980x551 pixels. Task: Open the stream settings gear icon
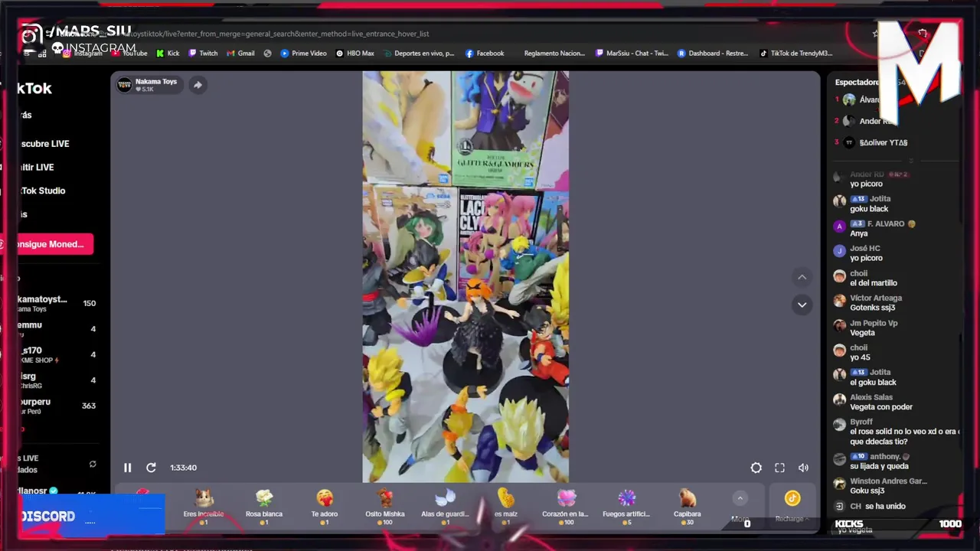756,468
